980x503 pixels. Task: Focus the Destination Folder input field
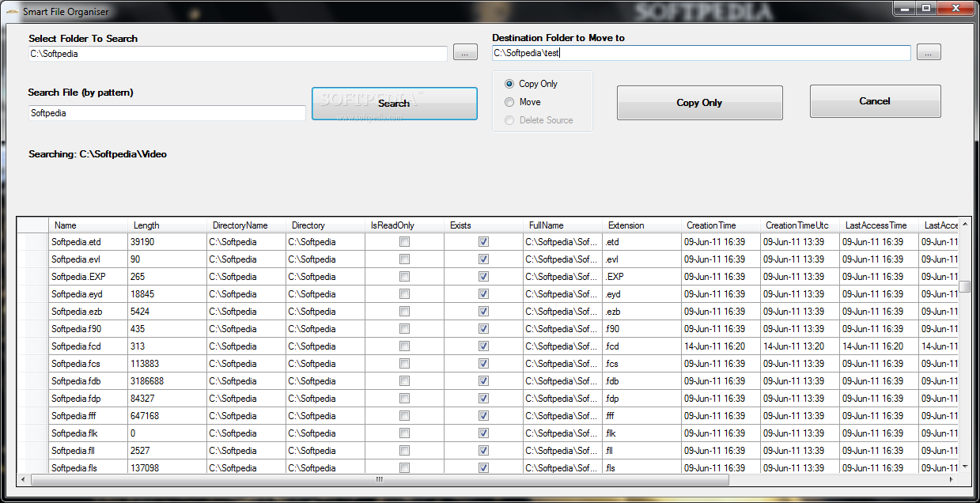[x=701, y=53]
